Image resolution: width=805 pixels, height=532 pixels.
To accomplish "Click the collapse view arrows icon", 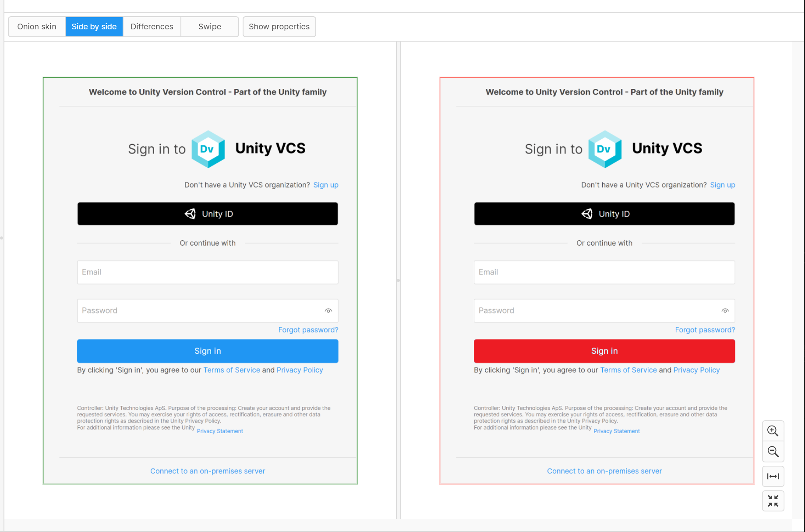I will [x=773, y=500].
